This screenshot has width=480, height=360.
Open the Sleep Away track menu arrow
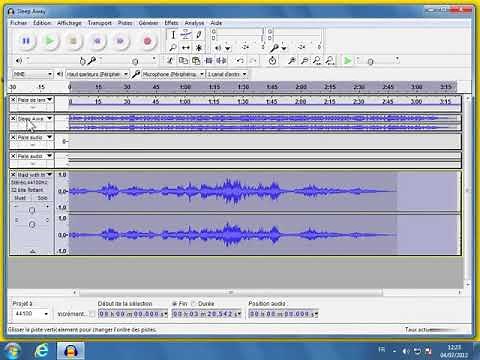coord(49,118)
